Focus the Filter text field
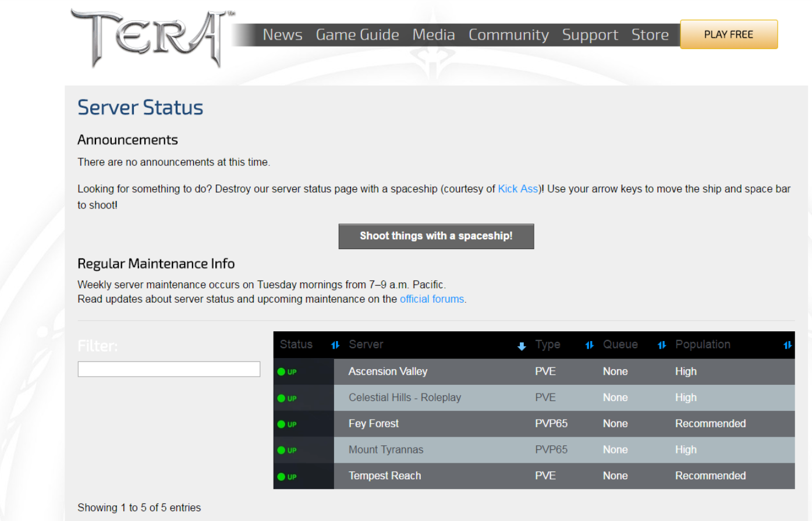Viewport: 812px width, 521px height. 169,369
